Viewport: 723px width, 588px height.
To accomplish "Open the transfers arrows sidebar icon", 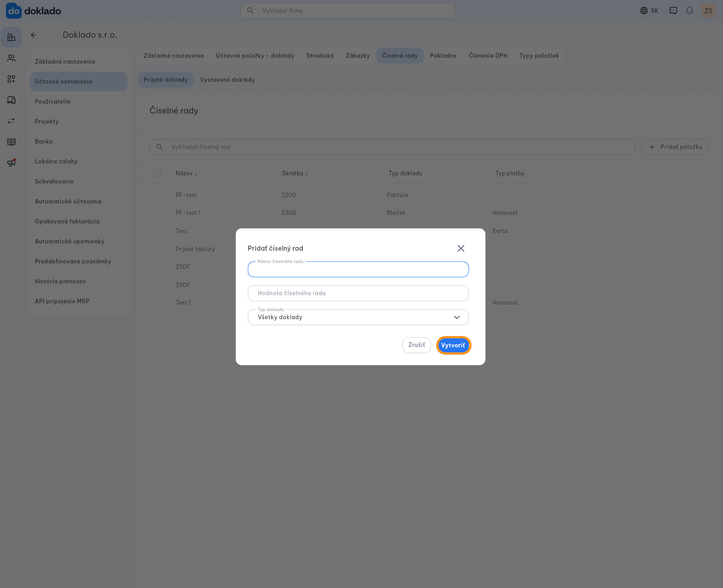I will pos(11,121).
